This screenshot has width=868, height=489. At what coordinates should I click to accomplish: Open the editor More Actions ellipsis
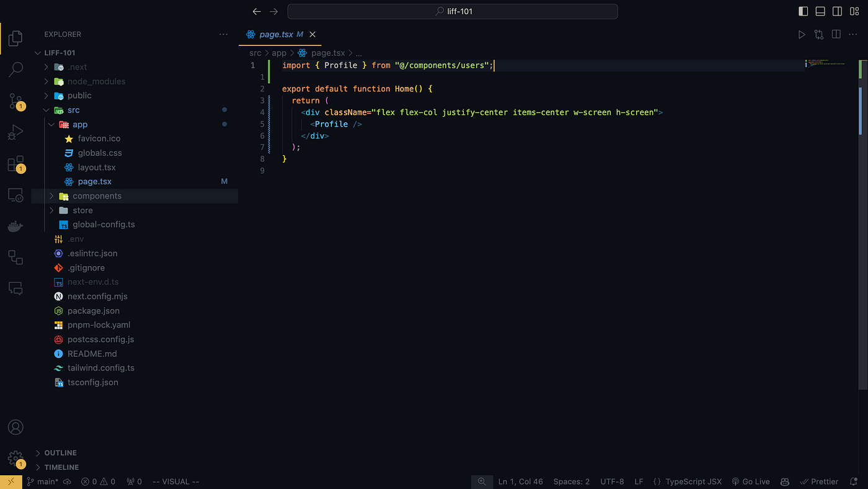[852, 35]
